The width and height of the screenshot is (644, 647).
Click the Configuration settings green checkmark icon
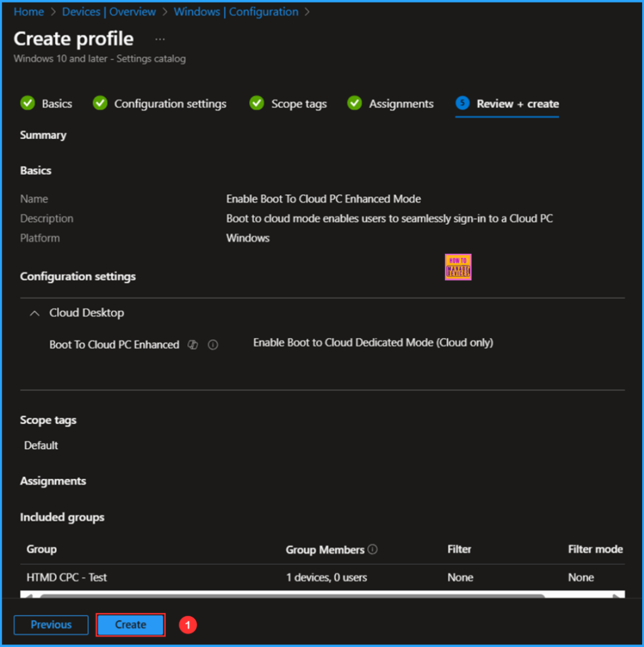pos(100,104)
